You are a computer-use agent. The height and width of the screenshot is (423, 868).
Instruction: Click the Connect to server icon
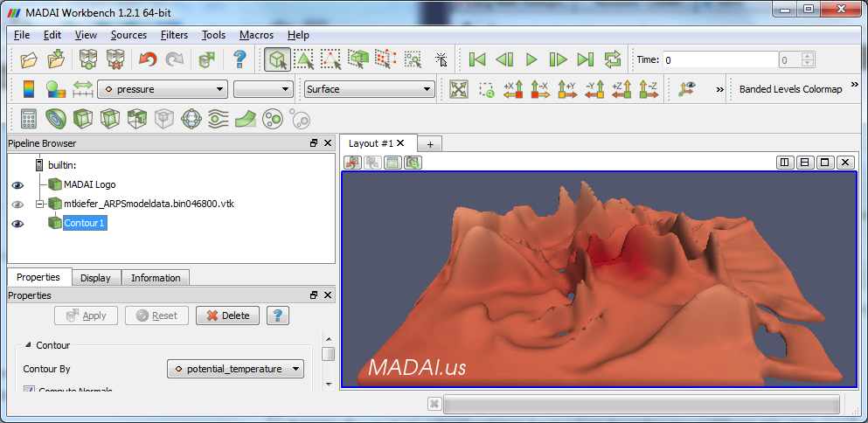click(88, 59)
